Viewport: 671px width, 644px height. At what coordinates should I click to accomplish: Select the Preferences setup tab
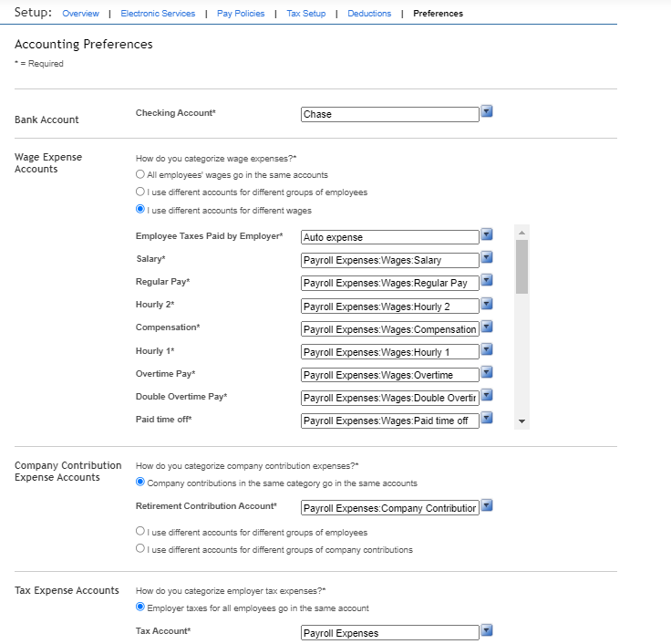point(438,14)
